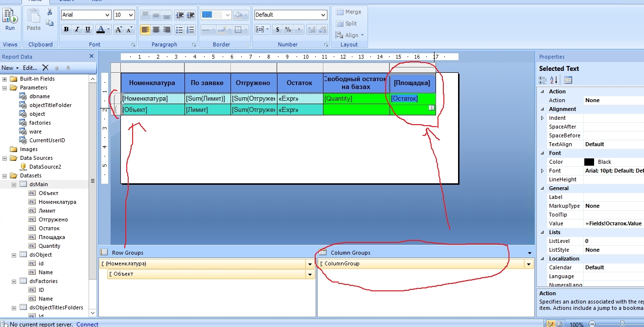This screenshot has width=644, height=327.
Task: Decrease font size with shrink button
Action: (129, 30)
